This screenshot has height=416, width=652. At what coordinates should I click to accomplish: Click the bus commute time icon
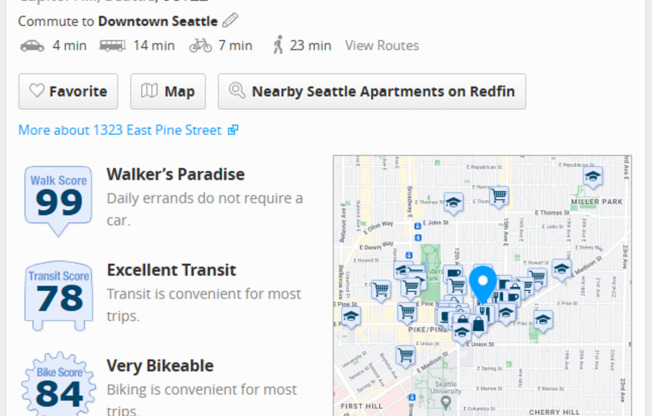[x=112, y=45]
